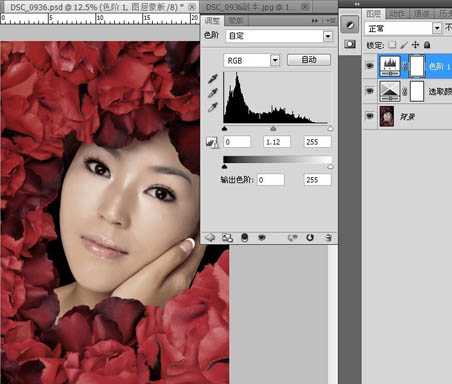Click the midtone gamma slider handle
The height and width of the screenshot is (384, 452).
(x=273, y=128)
